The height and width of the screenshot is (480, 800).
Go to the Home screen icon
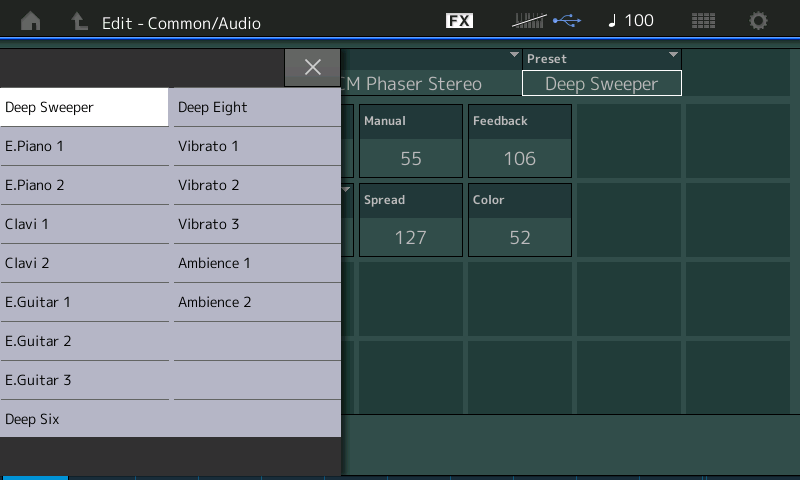click(31, 21)
